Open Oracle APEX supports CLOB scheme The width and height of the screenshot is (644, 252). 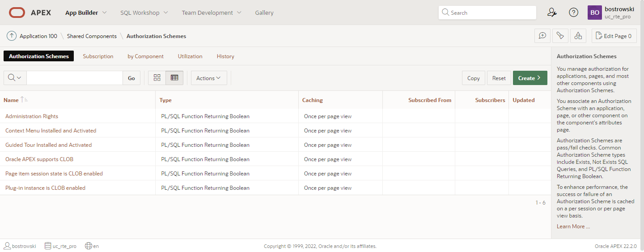point(39,159)
